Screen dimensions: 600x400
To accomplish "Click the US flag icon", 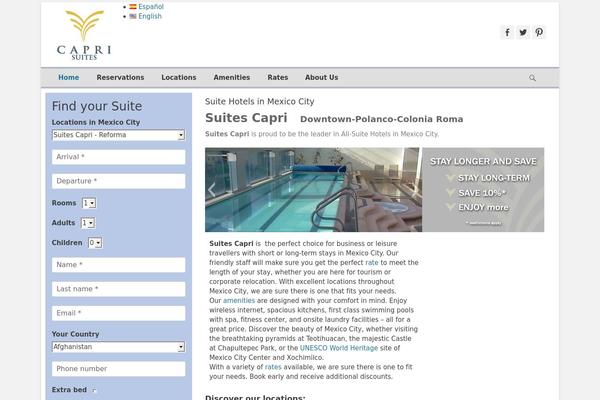I will pyautogui.click(x=133, y=16).
